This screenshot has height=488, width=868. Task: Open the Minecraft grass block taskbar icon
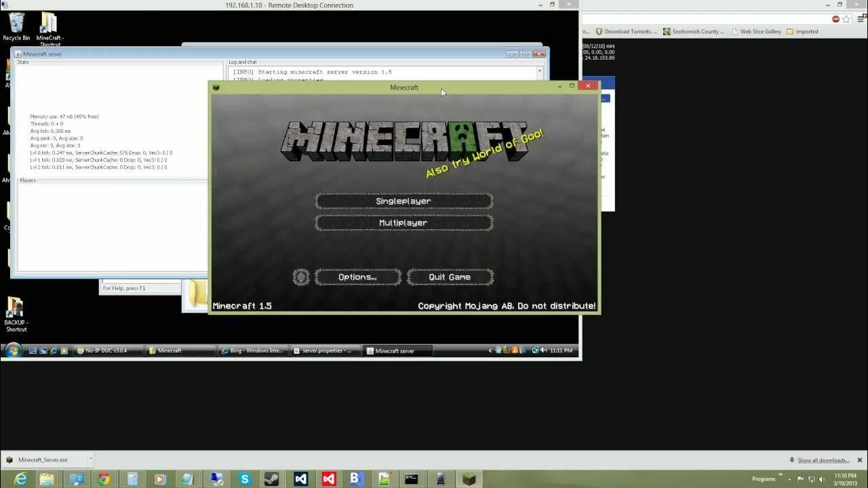(x=469, y=479)
